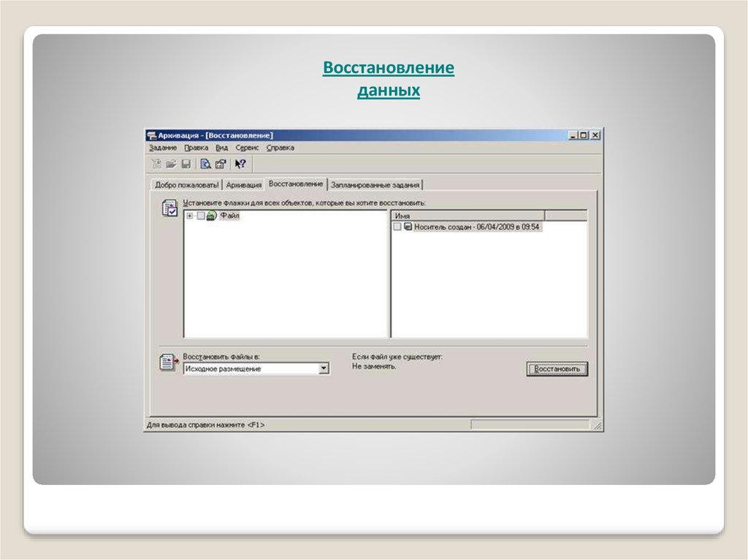Open the Исходное размещение dropdown arrow
This screenshot has width=748, height=560.
[324, 369]
